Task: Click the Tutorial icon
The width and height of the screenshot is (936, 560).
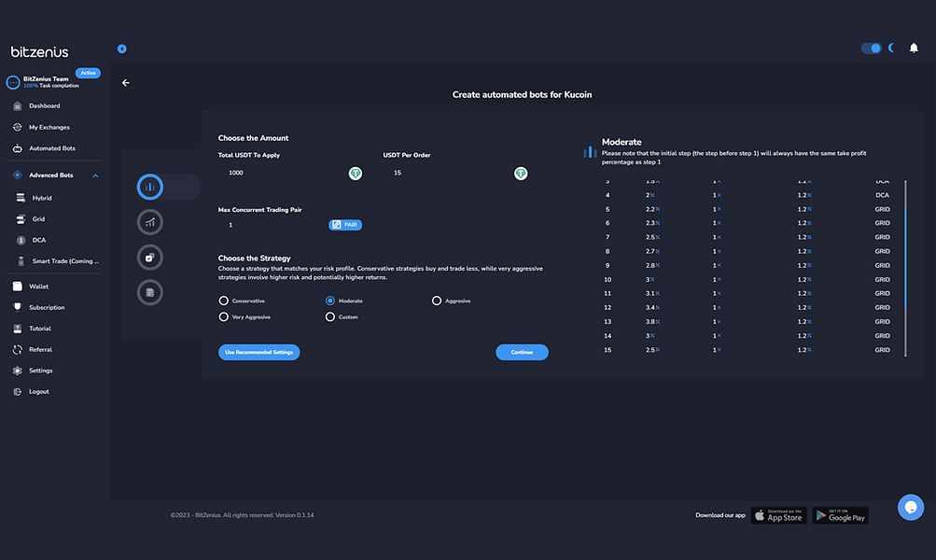Action: (x=18, y=329)
